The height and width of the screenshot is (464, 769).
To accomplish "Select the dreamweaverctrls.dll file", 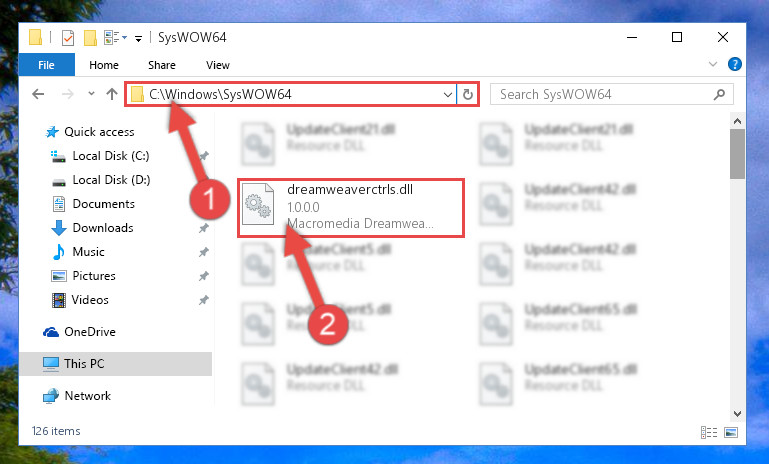I will pos(351,208).
